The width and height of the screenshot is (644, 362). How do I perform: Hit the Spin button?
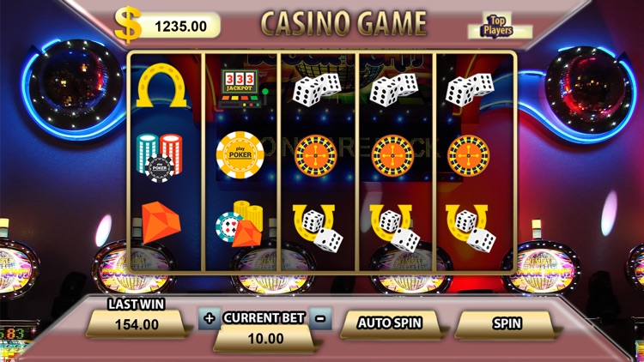tap(507, 324)
